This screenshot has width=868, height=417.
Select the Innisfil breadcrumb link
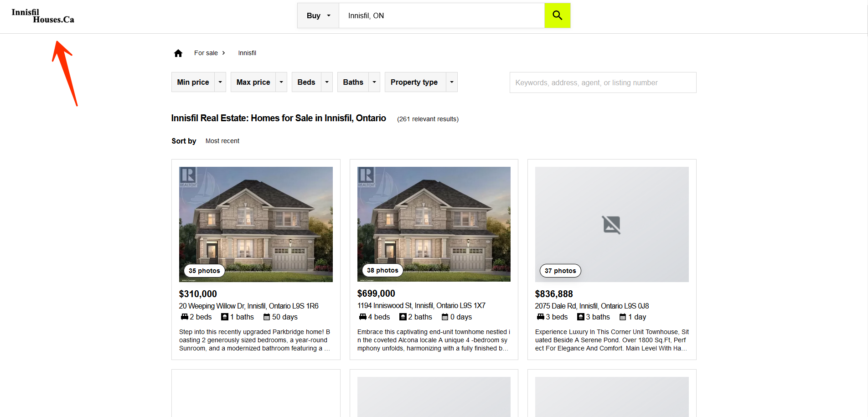247,53
